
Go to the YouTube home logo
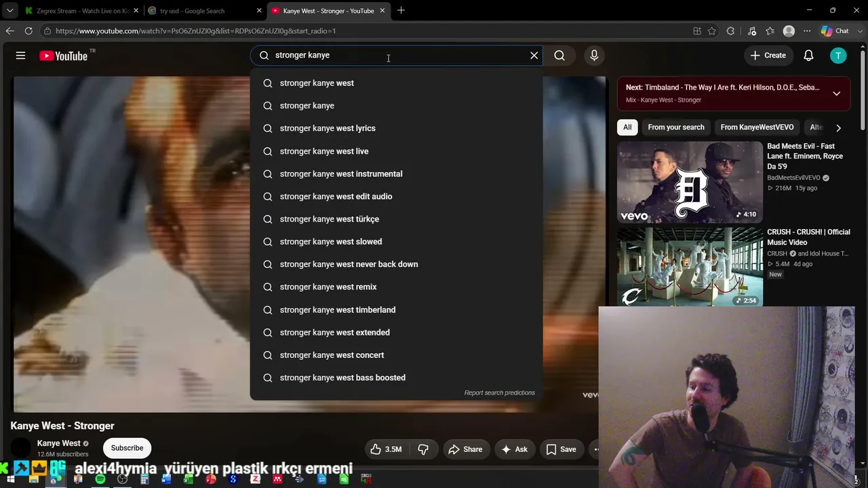coord(64,56)
